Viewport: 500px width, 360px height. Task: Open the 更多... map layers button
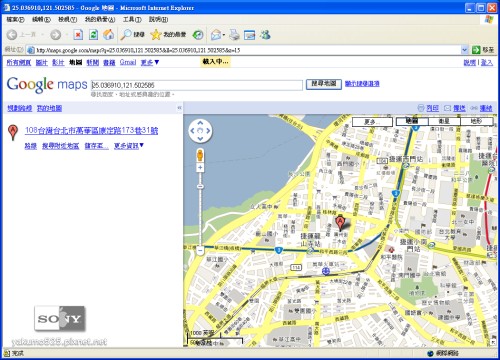[x=372, y=122]
